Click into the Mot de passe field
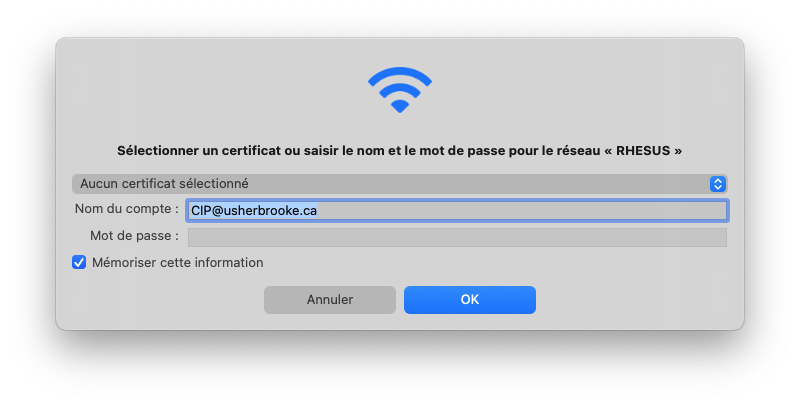Image resolution: width=800 pixels, height=404 pixels. point(457,237)
